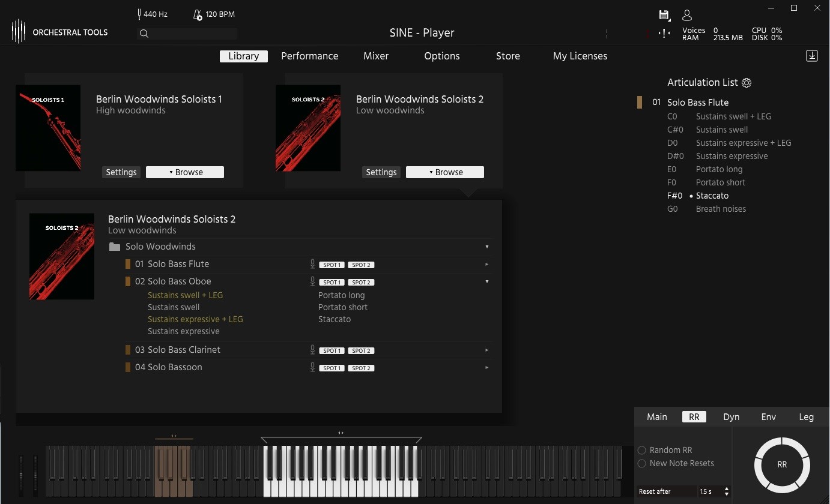Open Browse dropdown for Berlin Woodwinds Soloists 1
Image resolution: width=830 pixels, height=504 pixels.
[185, 172]
